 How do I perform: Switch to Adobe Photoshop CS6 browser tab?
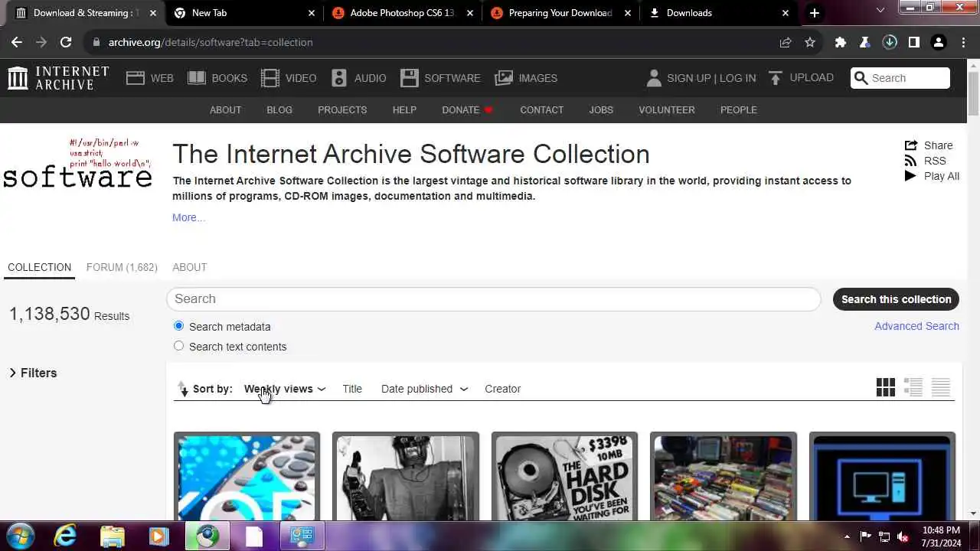[x=402, y=13]
